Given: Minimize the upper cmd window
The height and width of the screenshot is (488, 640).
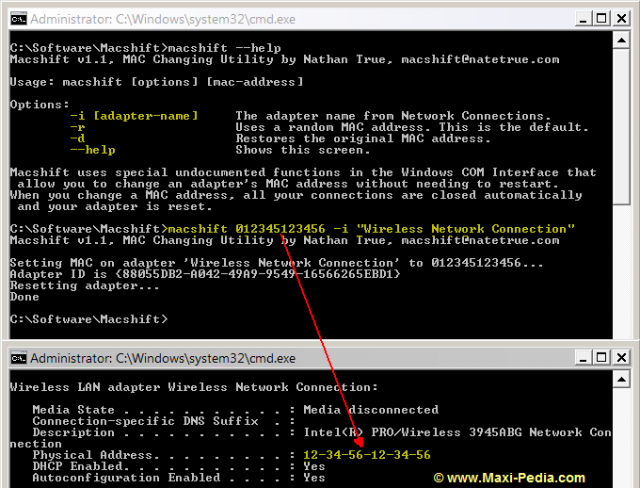Looking at the screenshot, I should (583, 18).
